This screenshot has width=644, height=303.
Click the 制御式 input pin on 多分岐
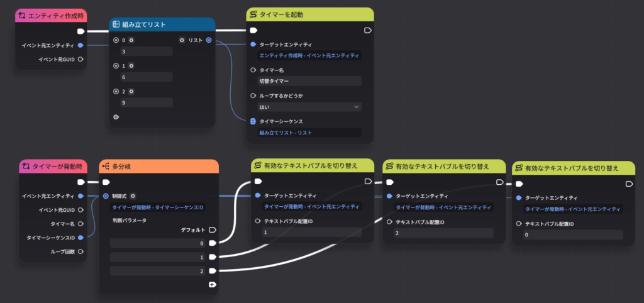pos(106,196)
